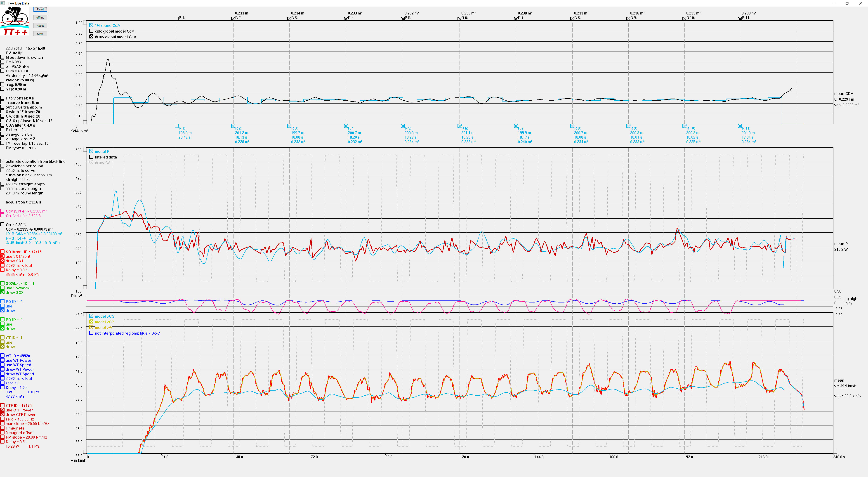Click the Reset button
The image size is (868, 477).
click(40, 26)
